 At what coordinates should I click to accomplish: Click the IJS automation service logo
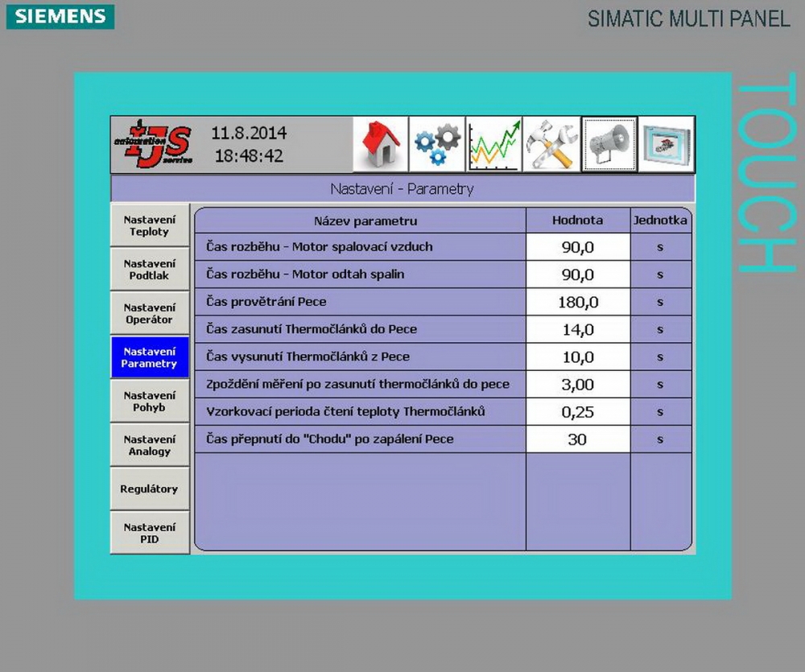[x=152, y=145]
